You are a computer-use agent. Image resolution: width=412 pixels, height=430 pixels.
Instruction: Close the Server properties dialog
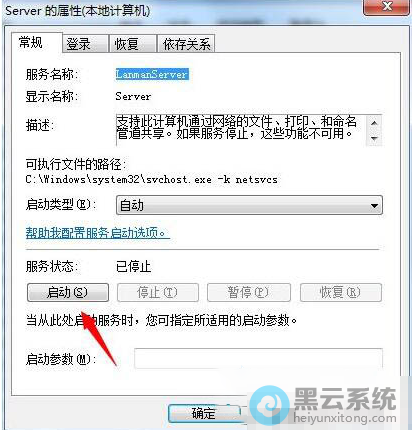(x=387, y=7)
